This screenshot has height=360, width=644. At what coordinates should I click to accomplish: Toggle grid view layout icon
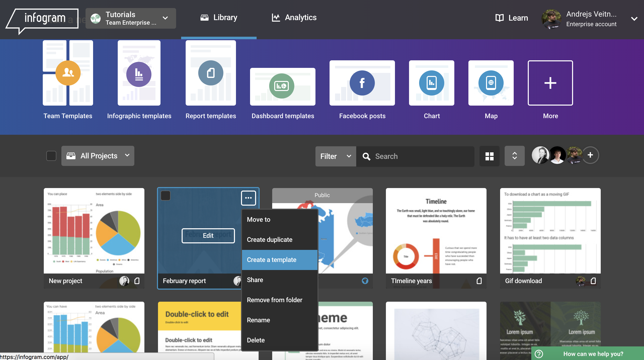pos(490,155)
